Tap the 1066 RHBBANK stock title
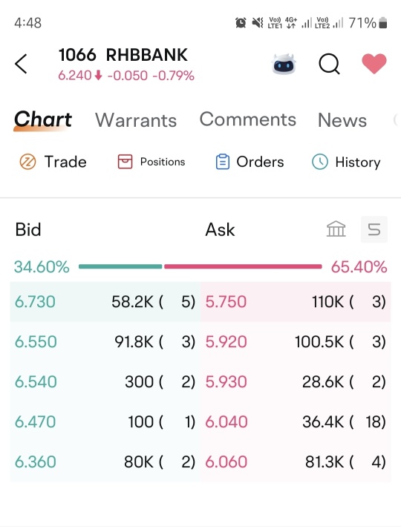 (x=123, y=55)
